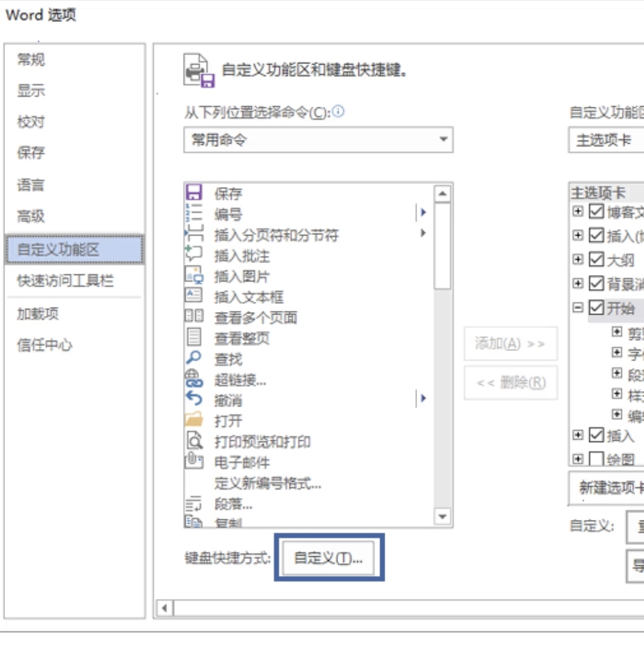644x648 pixels.
Task: Click the 新建选项卡 button
Action: coord(607,488)
